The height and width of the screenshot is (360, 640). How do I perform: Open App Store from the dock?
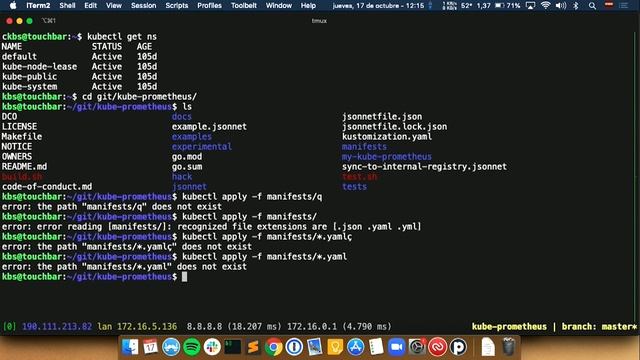click(356, 347)
